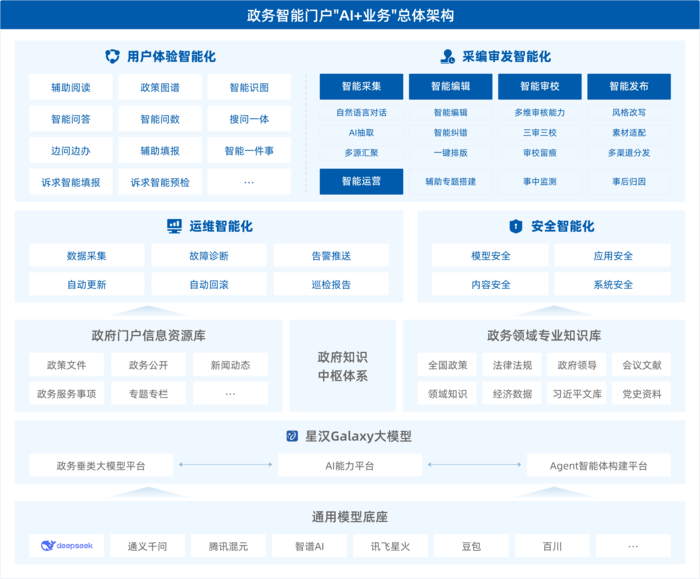Viewport: 700px width, 579px height.
Task: Click the 采编审发智能化 person icon
Action: 447,56
